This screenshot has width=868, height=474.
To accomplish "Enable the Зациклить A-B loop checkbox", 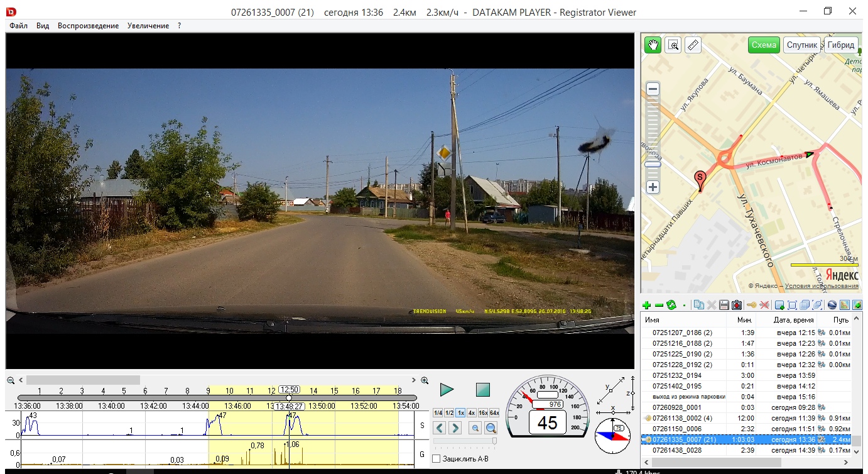I will click(x=437, y=459).
